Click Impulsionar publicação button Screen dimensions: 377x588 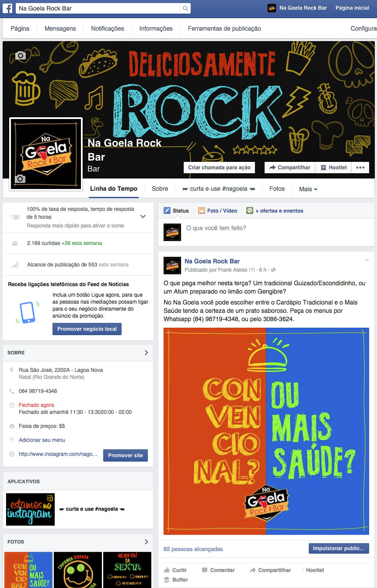[339, 549]
